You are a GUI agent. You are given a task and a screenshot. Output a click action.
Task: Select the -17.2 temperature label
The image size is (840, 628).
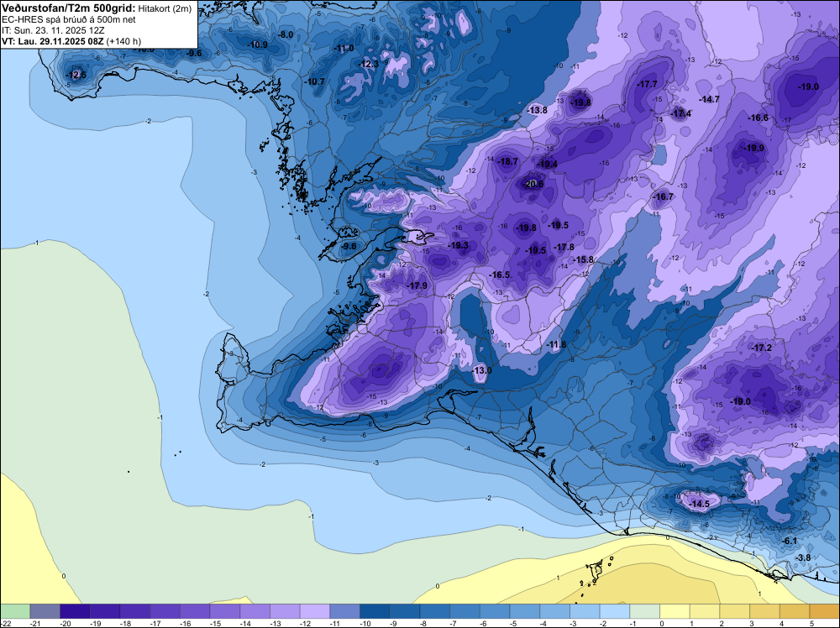click(762, 348)
